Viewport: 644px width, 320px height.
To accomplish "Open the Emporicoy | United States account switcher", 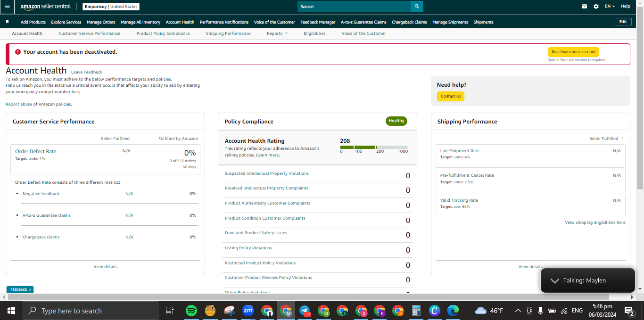I will pyautogui.click(x=111, y=7).
